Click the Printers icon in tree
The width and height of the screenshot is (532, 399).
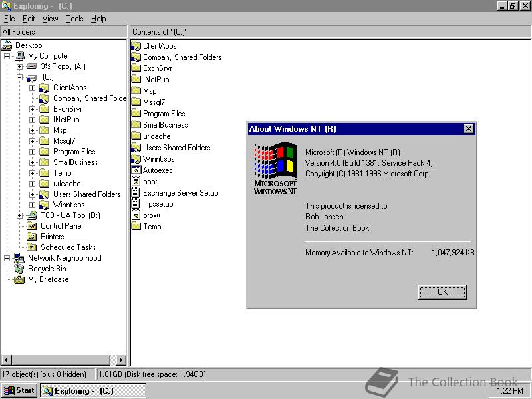(31, 237)
